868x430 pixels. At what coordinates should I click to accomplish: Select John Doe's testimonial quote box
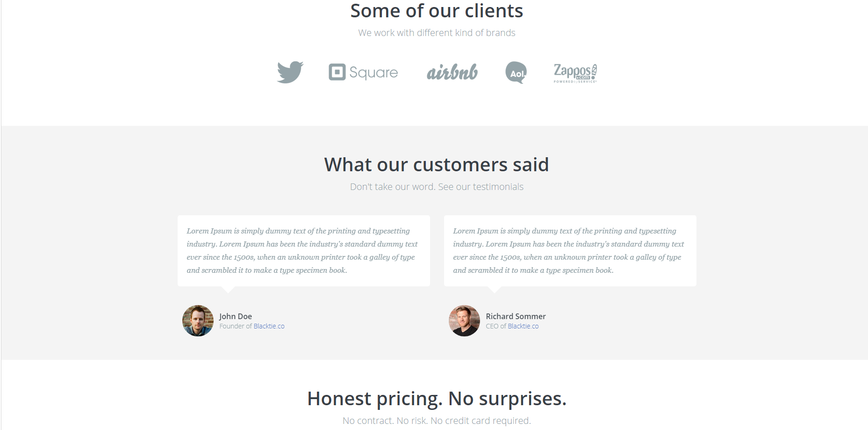(304, 251)
